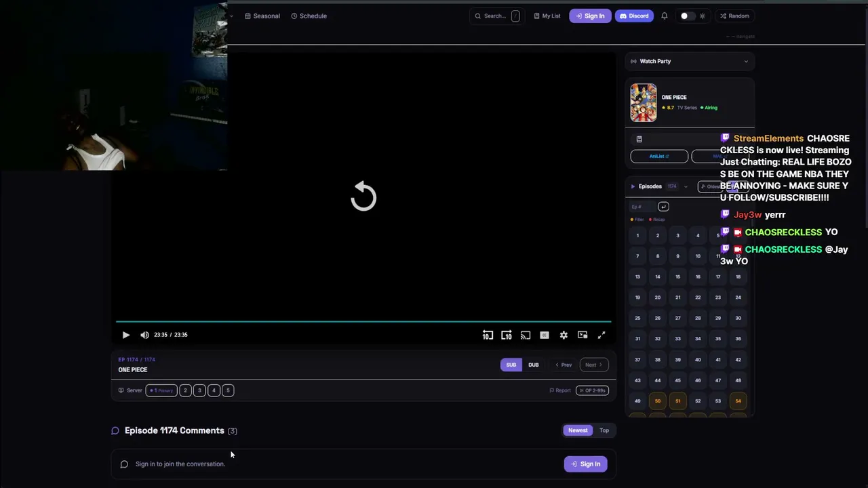
Task: Report the episode via the flag link
Action: [560, 390]
